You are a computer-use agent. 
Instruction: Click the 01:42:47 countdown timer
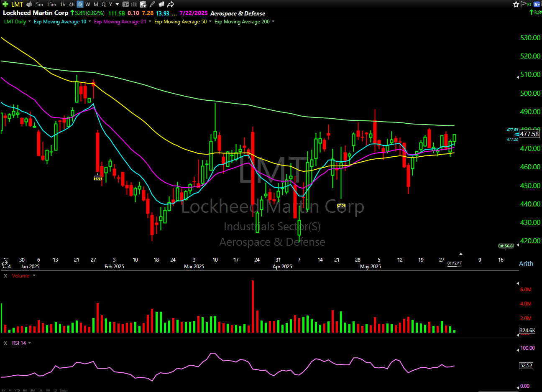pos(455,264)
